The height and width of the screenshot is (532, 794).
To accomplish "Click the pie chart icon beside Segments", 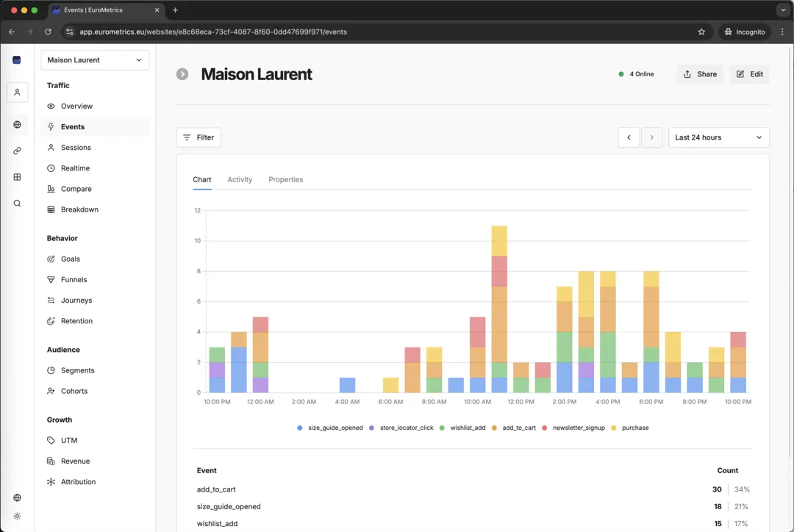I will [x=51, y=370].
